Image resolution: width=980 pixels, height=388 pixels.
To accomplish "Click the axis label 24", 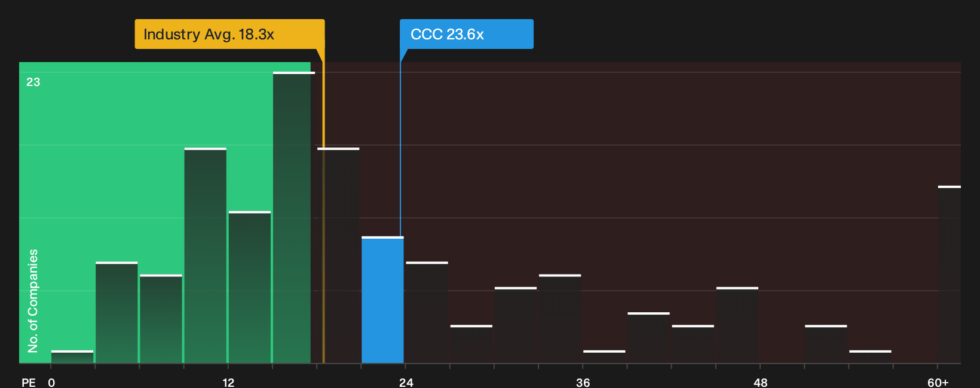I will tap(406, 383).
